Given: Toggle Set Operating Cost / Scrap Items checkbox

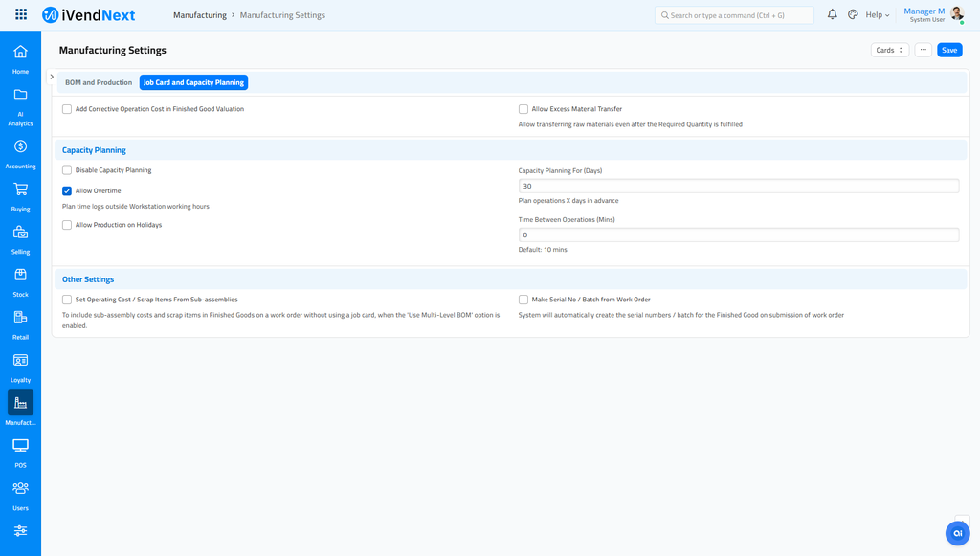Looking at the screenshot, I should tap(67, 300).
